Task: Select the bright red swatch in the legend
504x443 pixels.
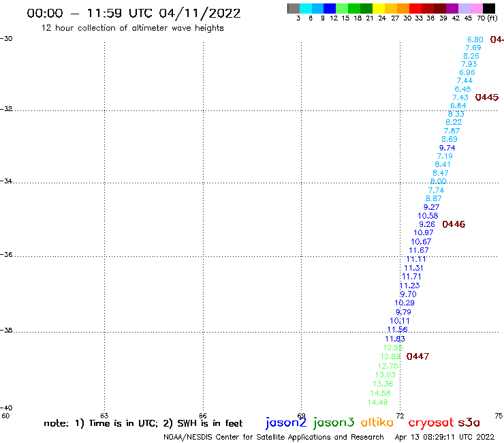Action: click(x=415, y=8)
